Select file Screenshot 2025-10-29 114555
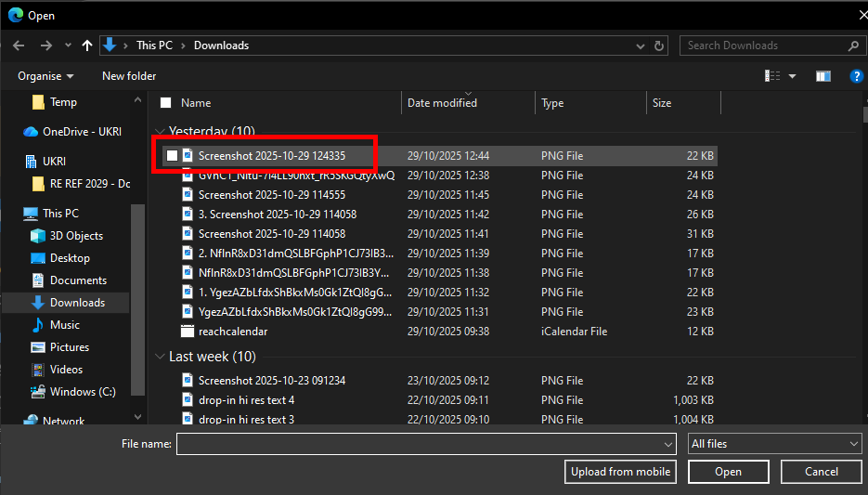868x495 pixels. (x=272, y=195)
